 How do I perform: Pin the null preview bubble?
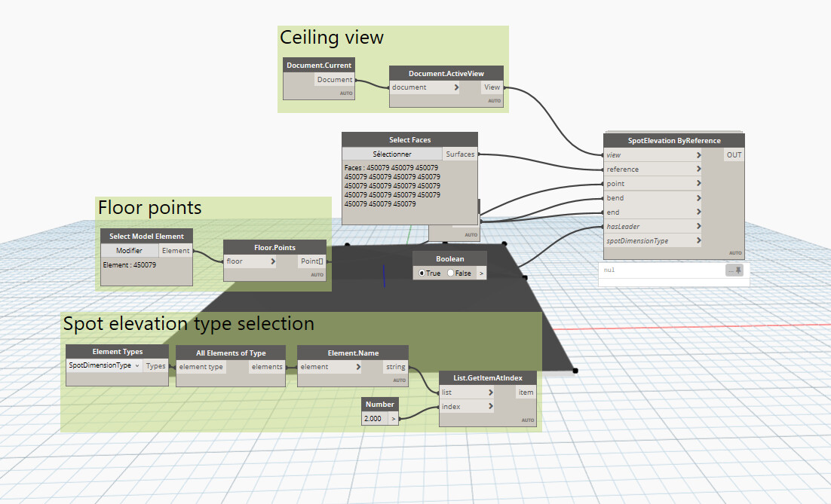(737, 270)
